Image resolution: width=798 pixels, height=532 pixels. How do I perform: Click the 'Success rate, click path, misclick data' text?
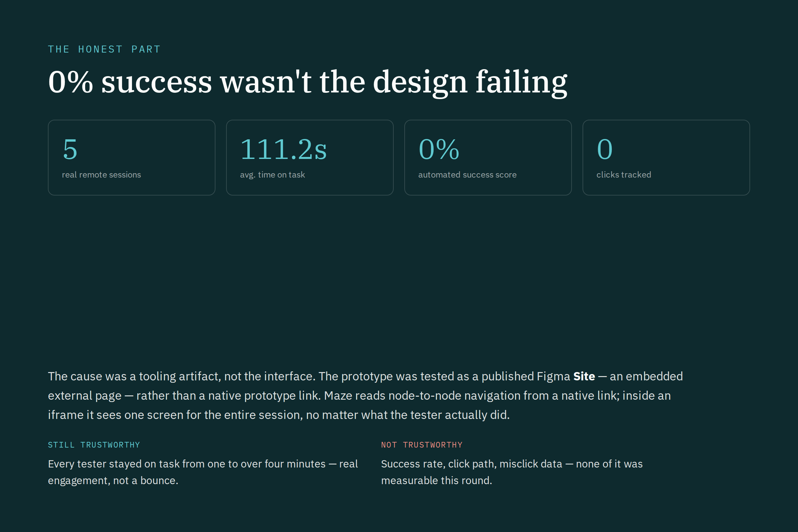pos(512,472)
